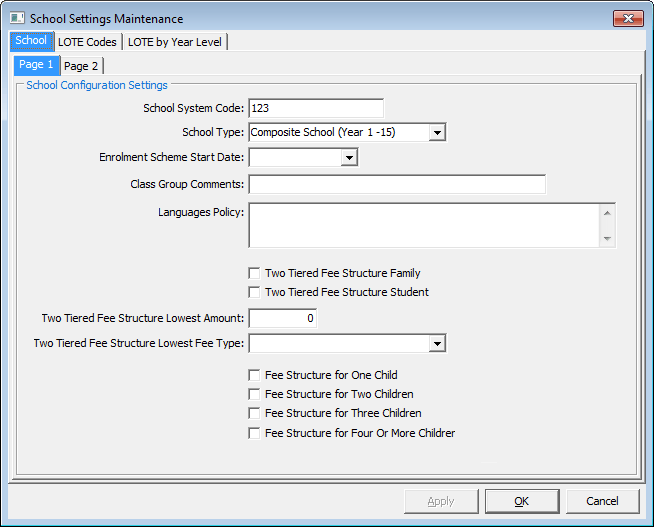Switch to the Page 2 sub-tab
This screenshot has width=654, height=527.
[81, 66]
